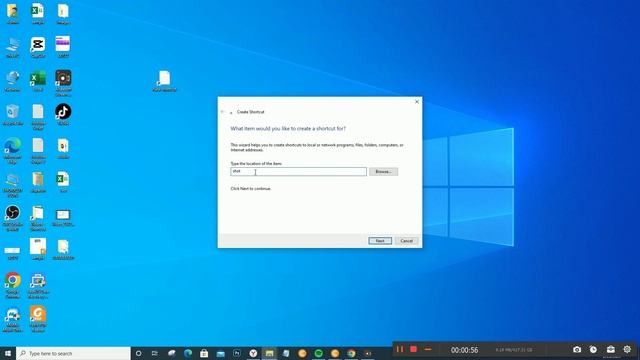
Task: Stop the screen recording
Action: (x=413, y=349)
